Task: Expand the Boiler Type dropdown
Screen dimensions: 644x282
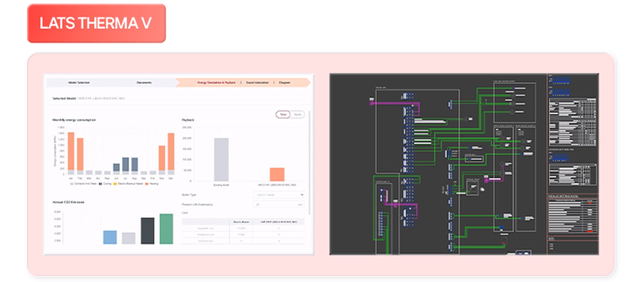Action: [x=279, y=195]
